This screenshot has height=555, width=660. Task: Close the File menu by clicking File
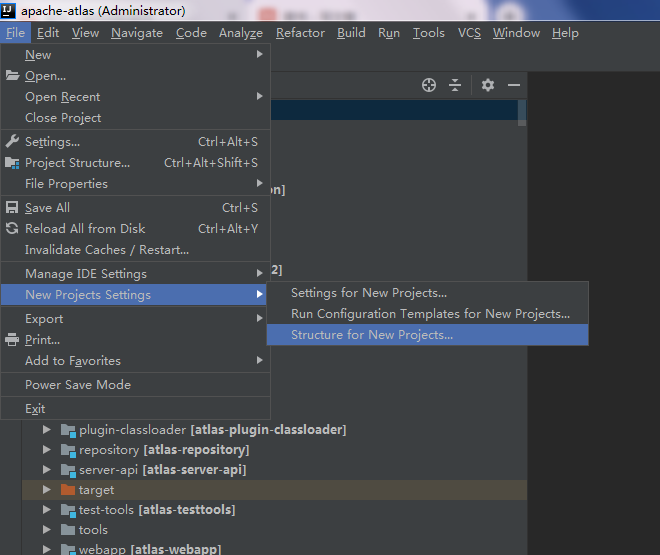click(x=16, y=33)
